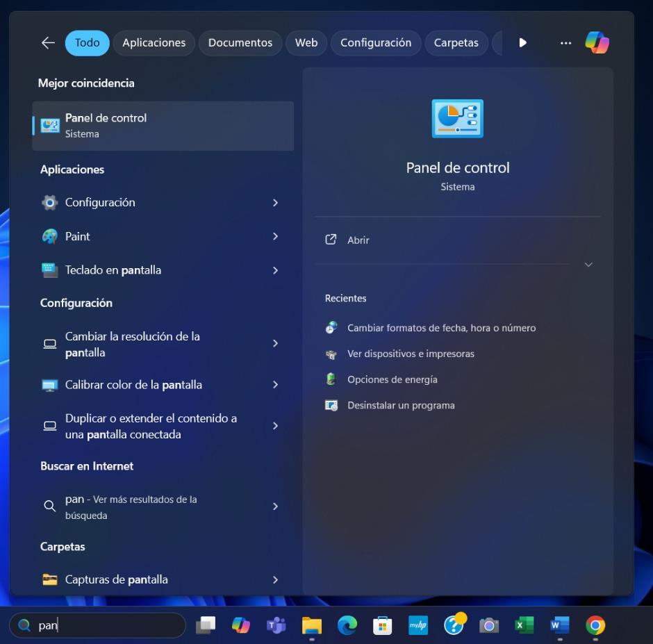This screenshot has width=653, height=644.
Task: Click the Panel de control icon in best match
Action: [x=50, y=125]
